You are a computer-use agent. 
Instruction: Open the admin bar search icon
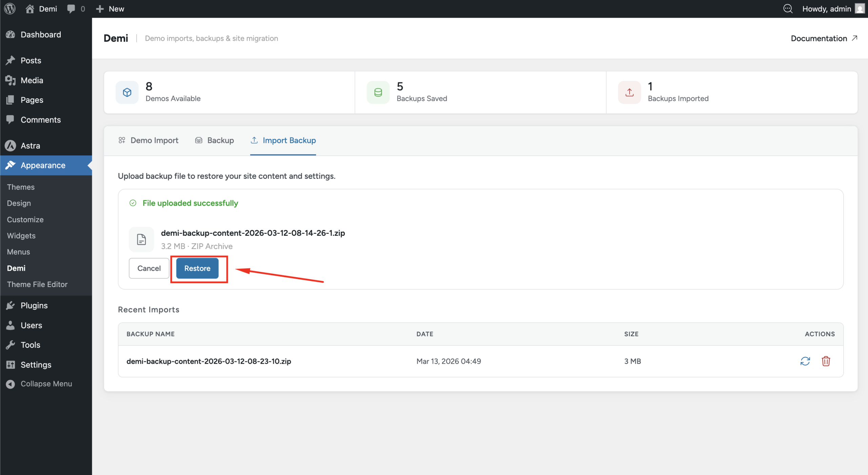[788, 9]
